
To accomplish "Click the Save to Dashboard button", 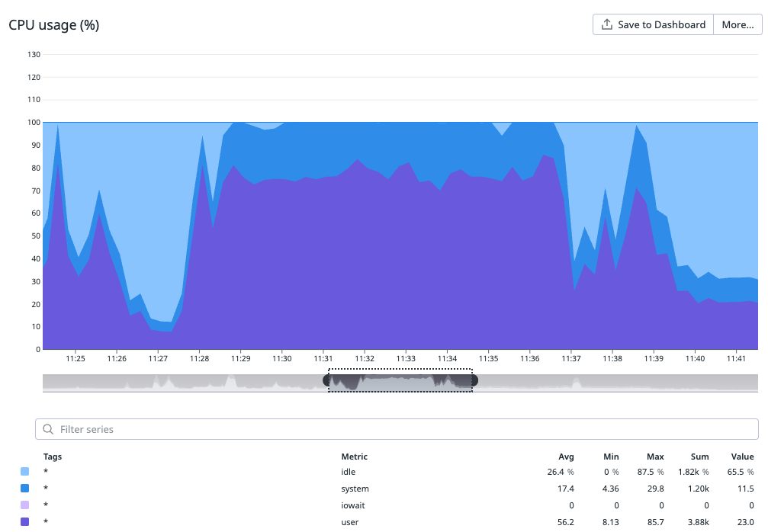I will pos(653,24).
